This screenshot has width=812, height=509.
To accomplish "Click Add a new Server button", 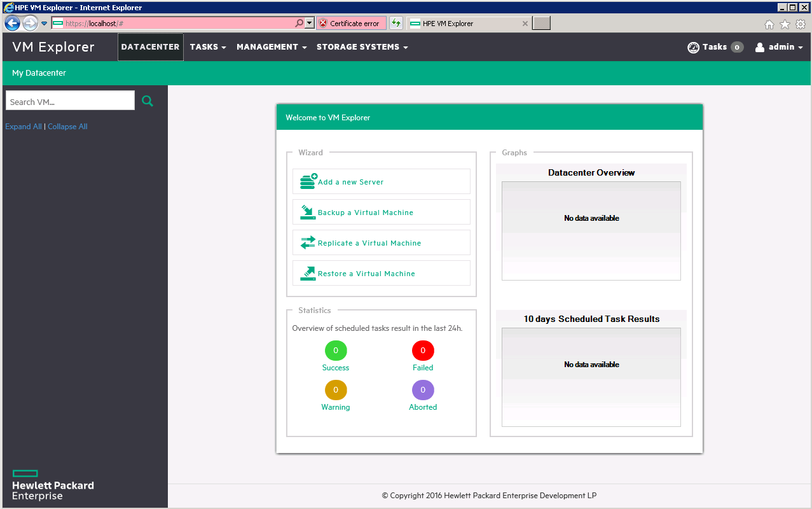I will pos(382,181).
